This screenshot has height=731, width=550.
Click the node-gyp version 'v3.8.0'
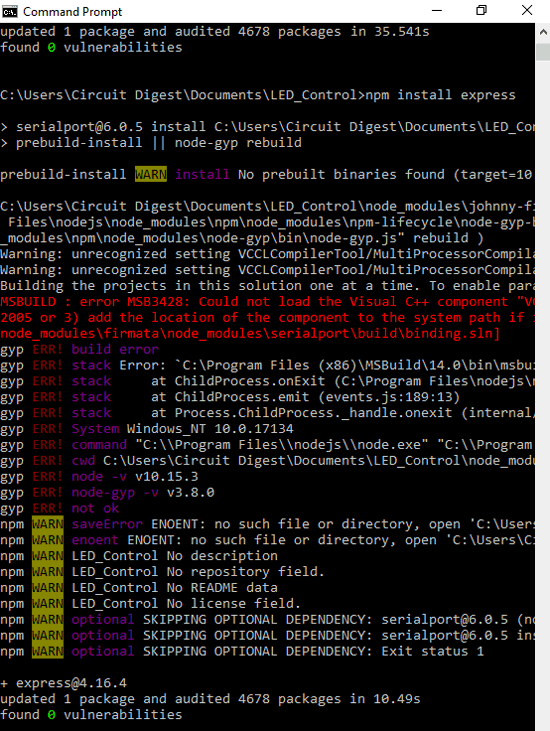pyautogui.click(x=191, y=492)
